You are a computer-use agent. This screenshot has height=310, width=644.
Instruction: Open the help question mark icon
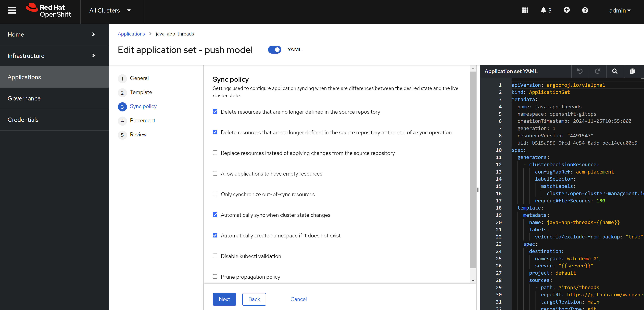point(585,10)
